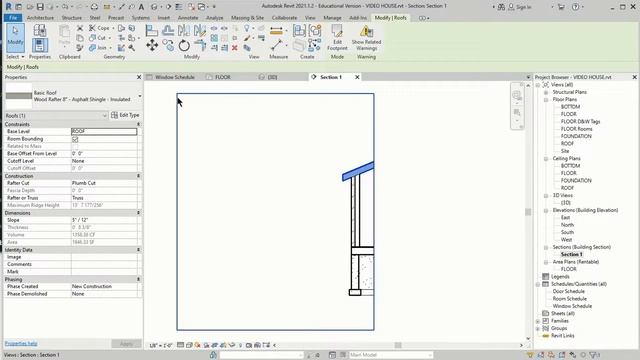
Task: Click Show Related Warnings
Action: tap(366, 38)
